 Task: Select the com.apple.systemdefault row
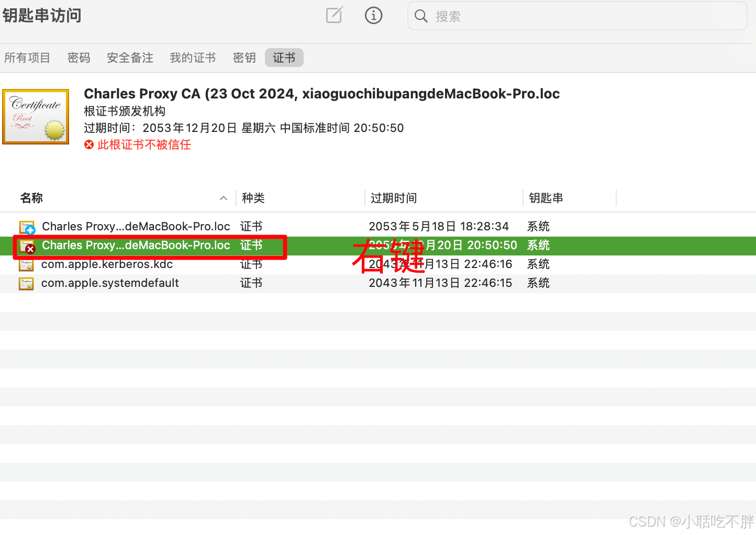click(x=378, y=283)
